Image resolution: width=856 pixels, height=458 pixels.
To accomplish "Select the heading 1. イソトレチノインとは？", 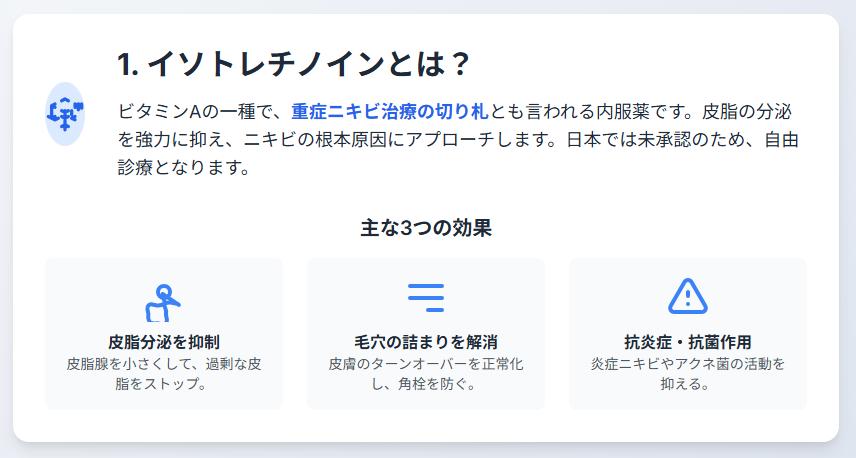I will click(x=294, y=64).
